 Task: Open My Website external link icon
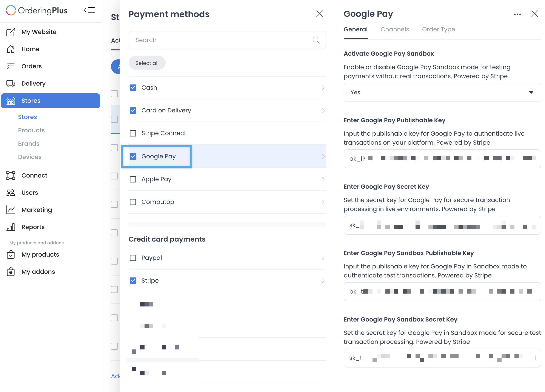[x=11, y=32]
